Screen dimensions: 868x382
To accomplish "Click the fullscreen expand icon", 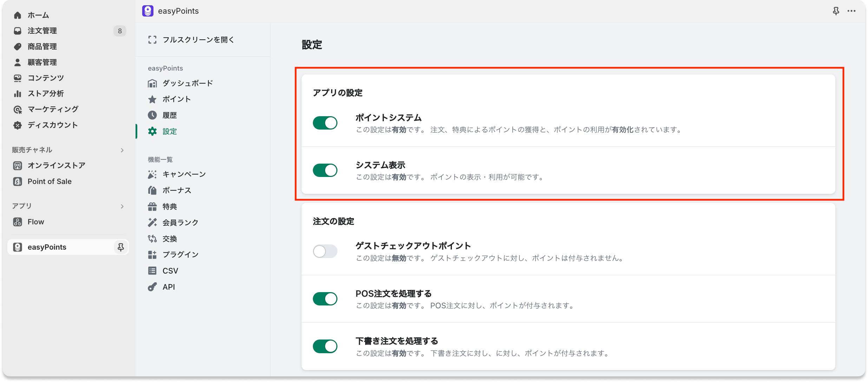I will click(152, 40).
